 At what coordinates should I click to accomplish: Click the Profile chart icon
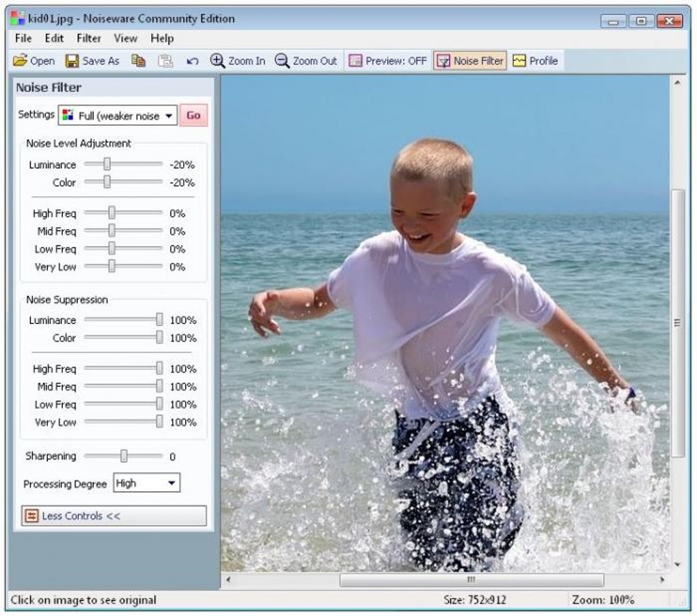tap(519, 60)
